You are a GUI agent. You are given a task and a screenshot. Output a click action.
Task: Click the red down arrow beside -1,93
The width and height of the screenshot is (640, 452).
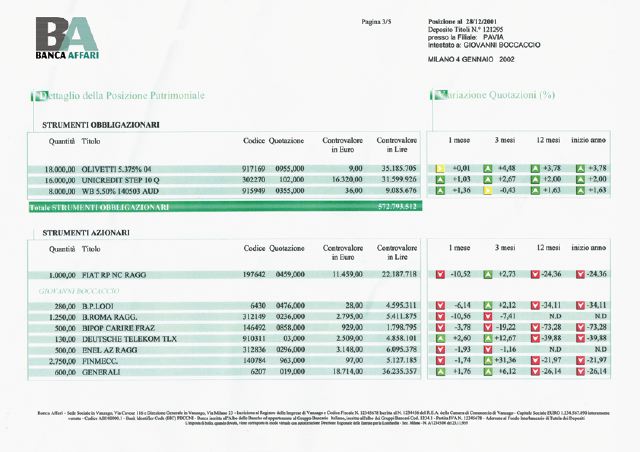pyautogui.click(x=440, y=350)
